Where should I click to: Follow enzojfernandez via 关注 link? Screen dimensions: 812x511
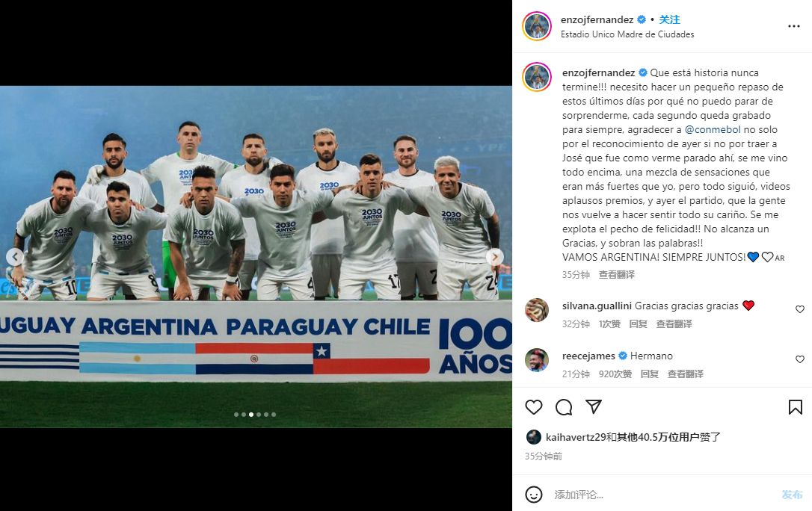[669, 19]
